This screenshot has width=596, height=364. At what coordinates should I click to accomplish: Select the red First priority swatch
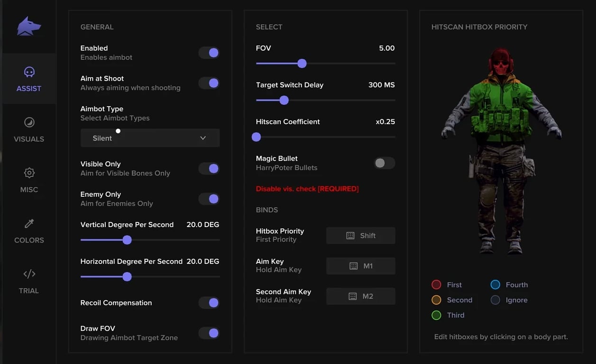click(x=437, y=285)
